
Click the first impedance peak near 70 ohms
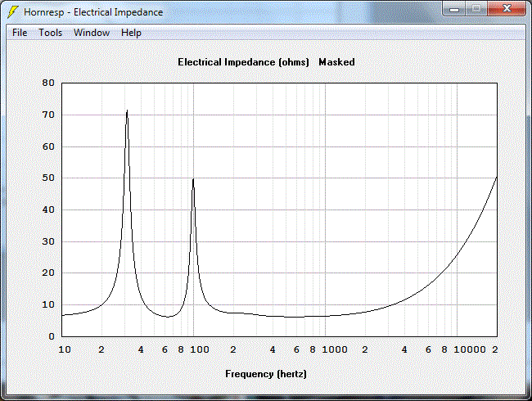click(127, 111)
